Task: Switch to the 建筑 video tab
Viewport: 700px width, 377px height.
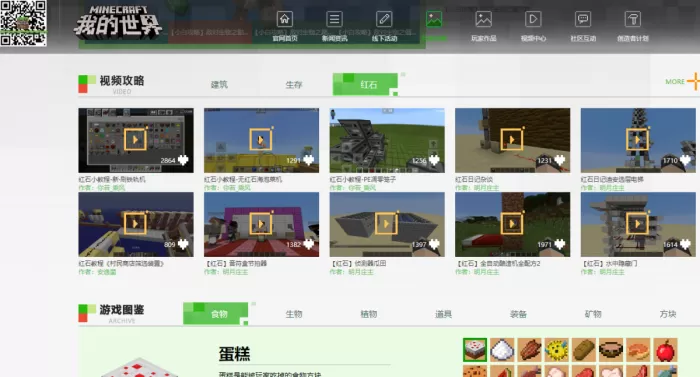Action: (219, 84)
